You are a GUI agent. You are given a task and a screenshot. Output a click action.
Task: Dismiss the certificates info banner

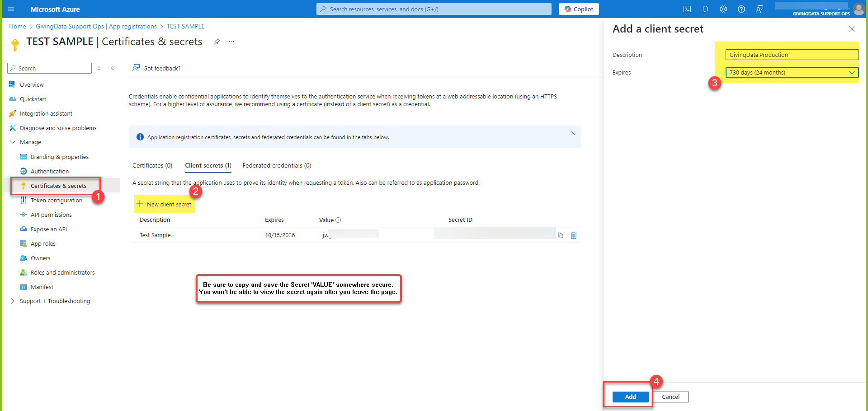click(x=573, y=133)
